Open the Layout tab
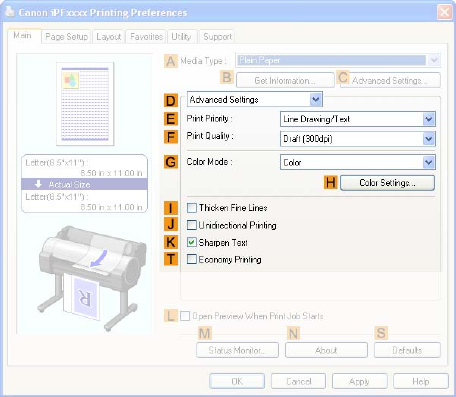The image size is (456, 397). click(x=109, y=37)
